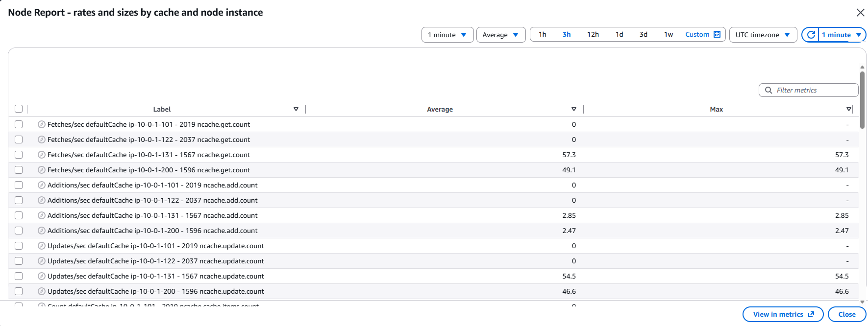Click the metric icon beside Fetches/sec ip-10-0-1-101

tap(42, 124)
